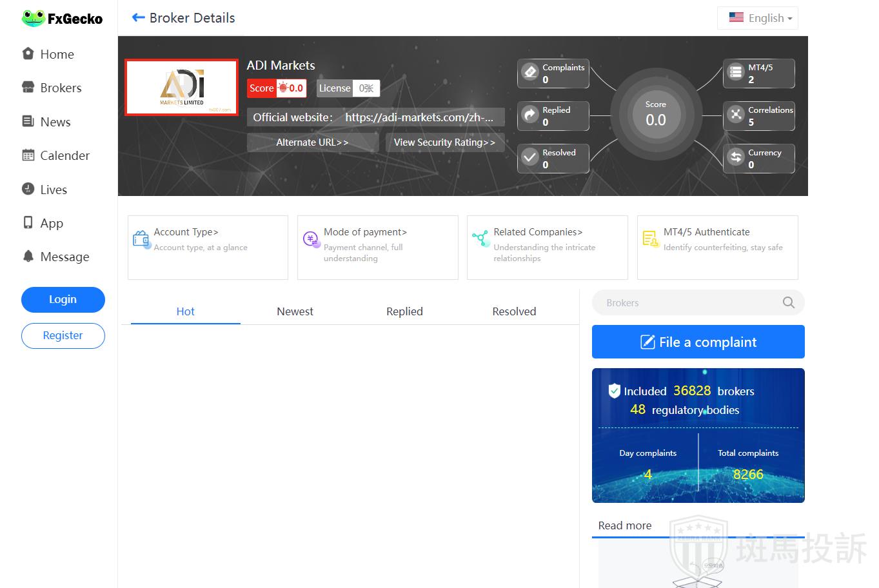The image size is (879, 588).
Task: Click the Complaints eraser icon
Action: [530, 72]
